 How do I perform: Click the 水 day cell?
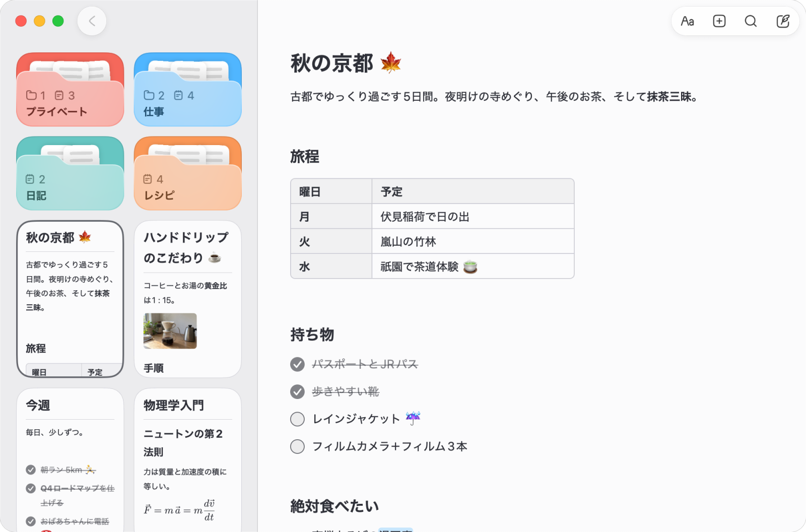pyautogui.click(x=331, y=267)
